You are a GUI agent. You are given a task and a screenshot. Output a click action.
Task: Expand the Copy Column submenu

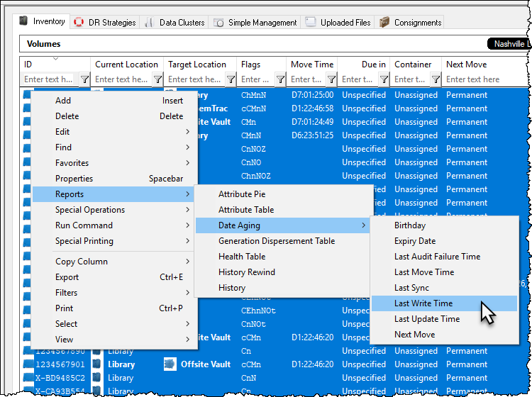[x=114, y=262]
